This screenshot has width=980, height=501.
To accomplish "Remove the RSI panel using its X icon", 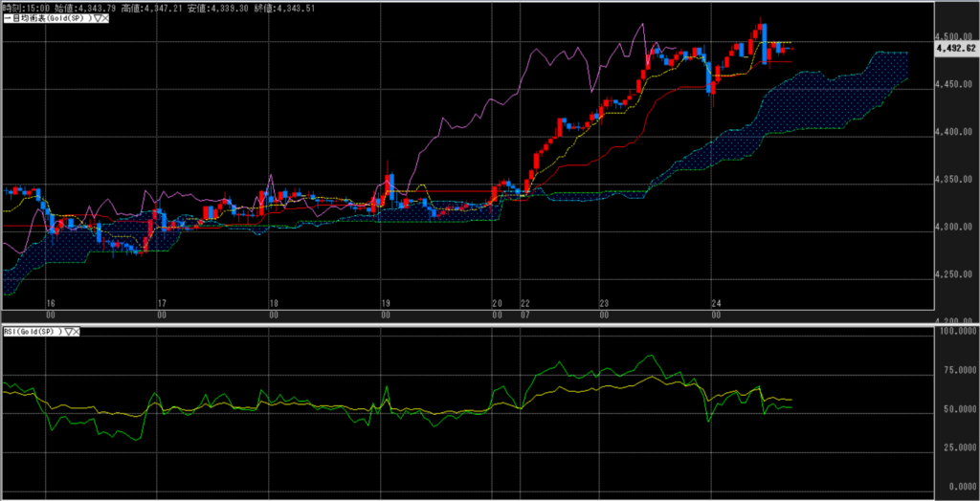I will 77,331.
